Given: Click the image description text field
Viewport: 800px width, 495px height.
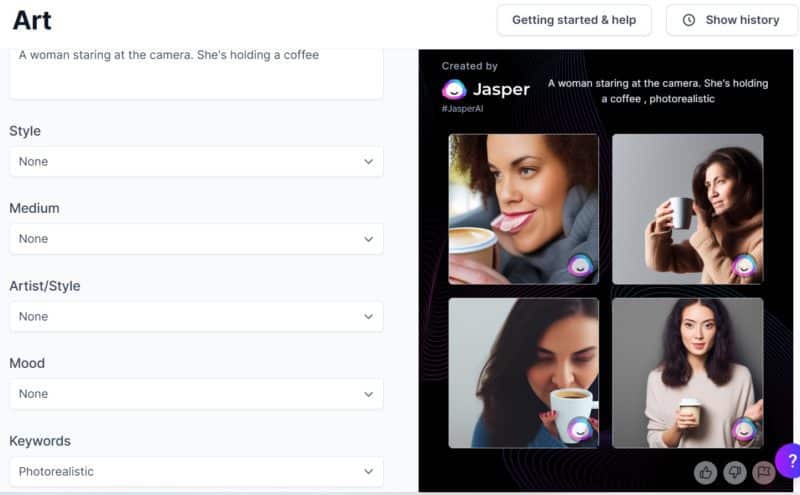Looking at the screenshot, I should pos(196,73).
